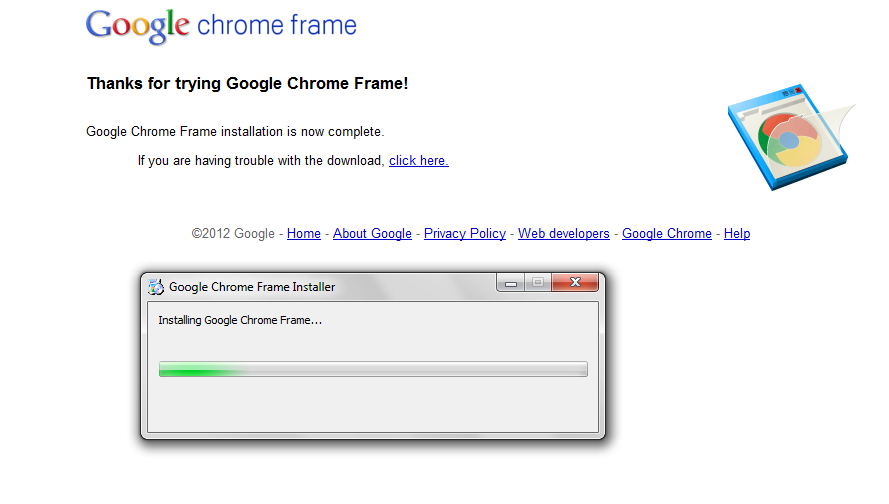Open the Privacy Policy link
The image size is (889, 504).
point(465,234)
